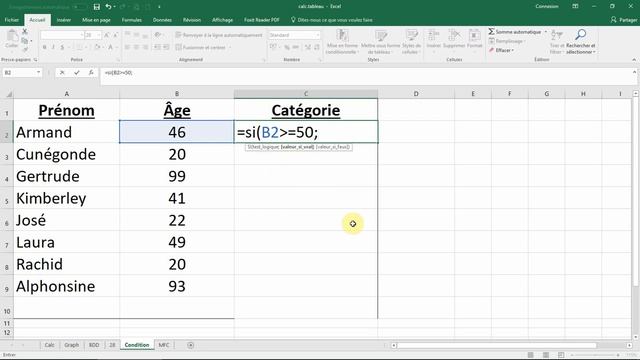The width and height of the screenshot is (640, 360).
Task: Click the Format cells icon
Action: click(x=474, y=36)
